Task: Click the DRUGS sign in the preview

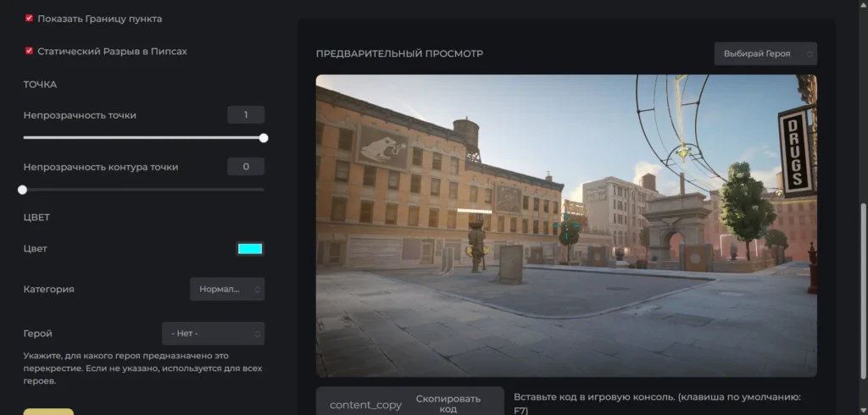Action: pyautogui.click(x=794, y=153)
